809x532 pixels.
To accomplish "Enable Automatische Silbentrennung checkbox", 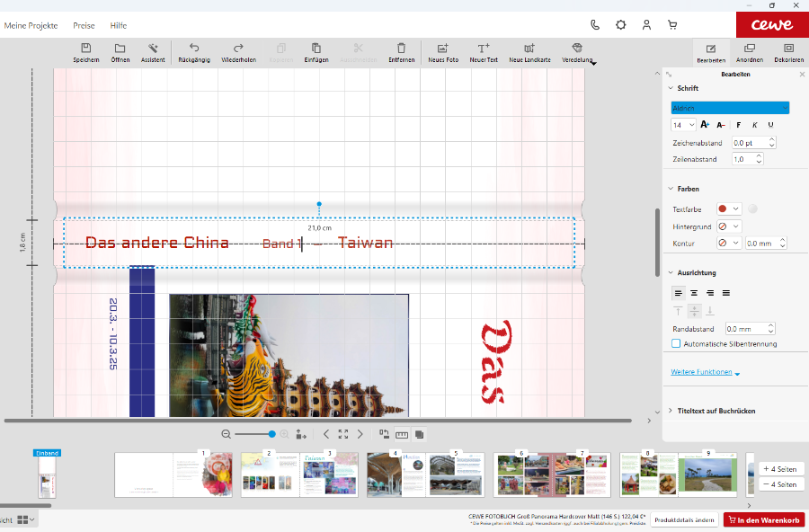I will [x=677, y=344].
